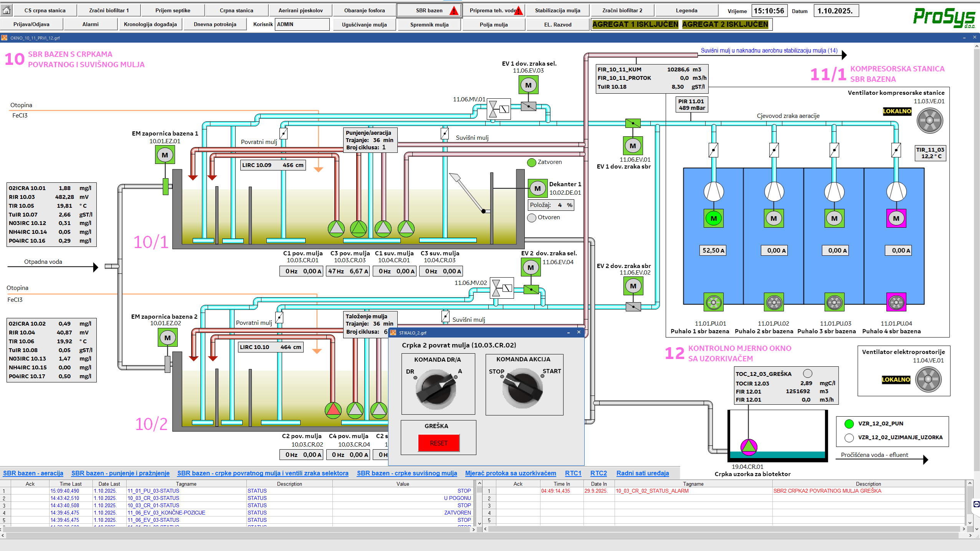The image size is (980, 551).
Task: Click Puhalo 1 running motor icon
Action: tap(713, 218)
